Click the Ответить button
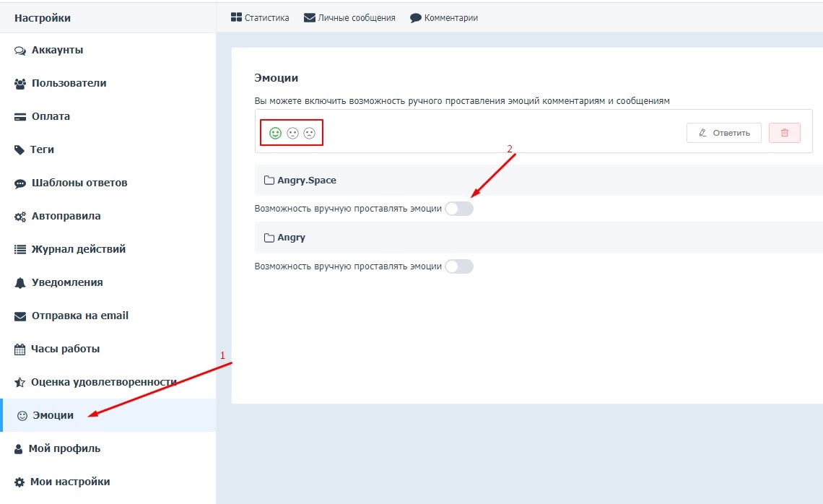Screen dimensions: 823x504 (x=724, y=133)
